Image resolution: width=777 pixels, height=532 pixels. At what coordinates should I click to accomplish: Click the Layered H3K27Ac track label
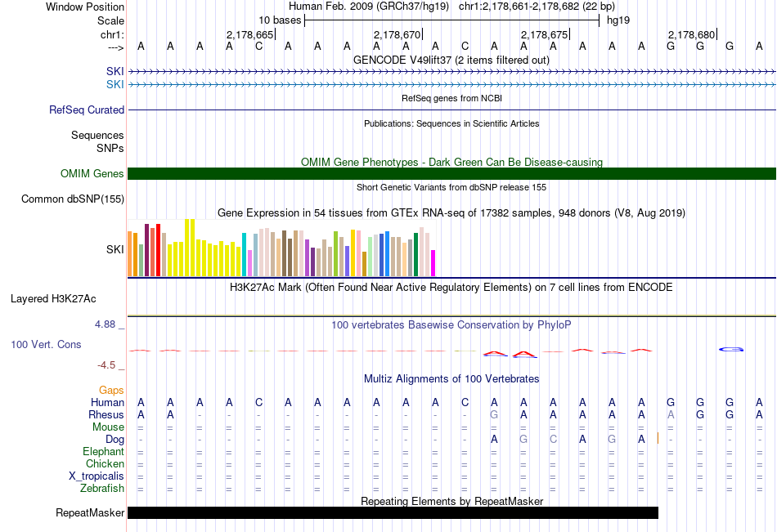pos(53,299)
